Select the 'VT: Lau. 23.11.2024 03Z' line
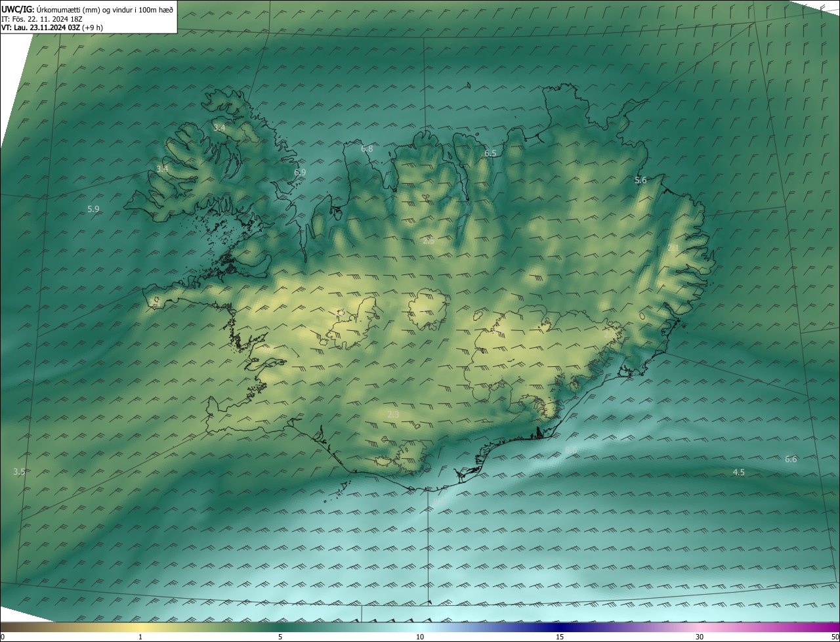 click(42, 28)
